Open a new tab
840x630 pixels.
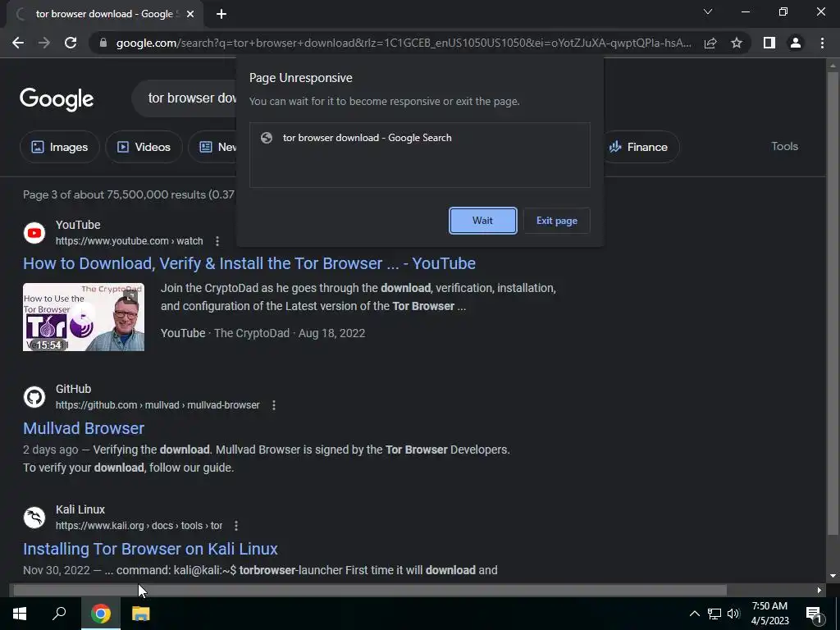pyautogui.click(x=221, y=14)
